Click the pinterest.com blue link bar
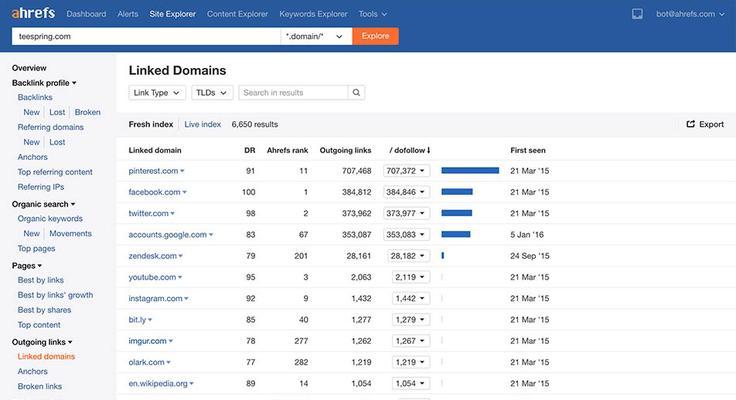This screenshot has width=736, height=400. (x=470, y=170)
